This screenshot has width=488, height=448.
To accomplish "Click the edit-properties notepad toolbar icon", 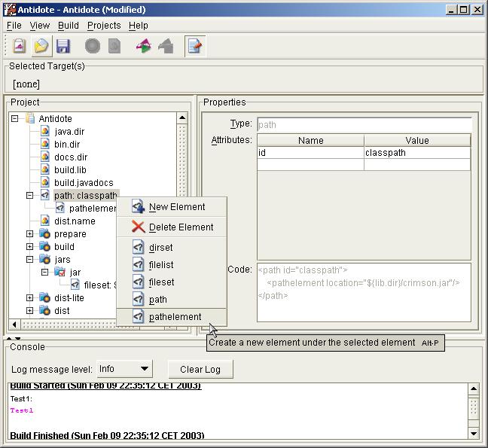I will pos(195,47).
